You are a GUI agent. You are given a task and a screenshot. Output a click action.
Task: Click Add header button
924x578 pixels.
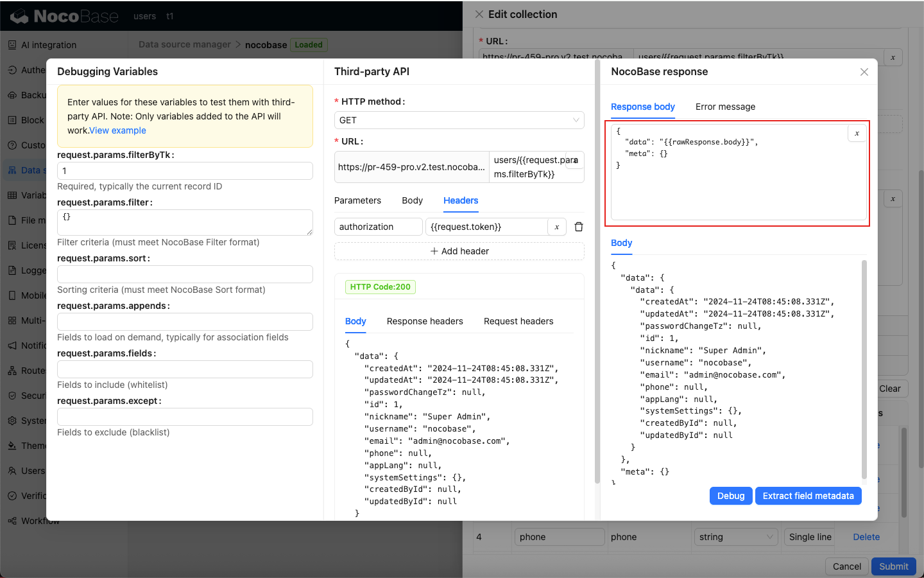459,251
